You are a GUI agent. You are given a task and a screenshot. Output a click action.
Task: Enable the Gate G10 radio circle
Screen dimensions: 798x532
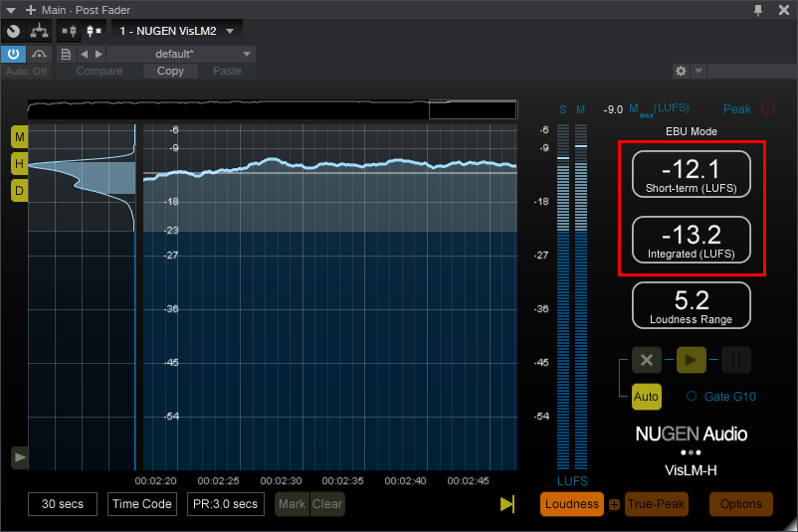click(x=692, y=396)
